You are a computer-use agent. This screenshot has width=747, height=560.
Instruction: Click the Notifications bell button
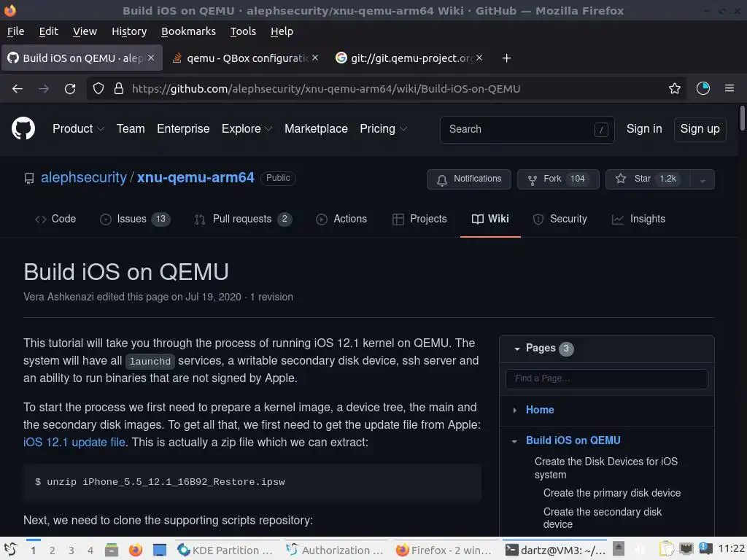(469, 179)
